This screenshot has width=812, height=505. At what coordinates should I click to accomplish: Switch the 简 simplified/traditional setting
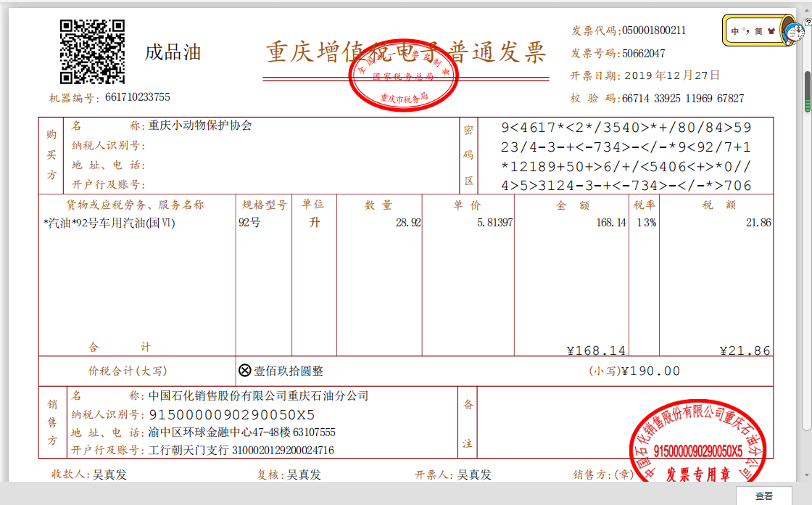[758, 31]
